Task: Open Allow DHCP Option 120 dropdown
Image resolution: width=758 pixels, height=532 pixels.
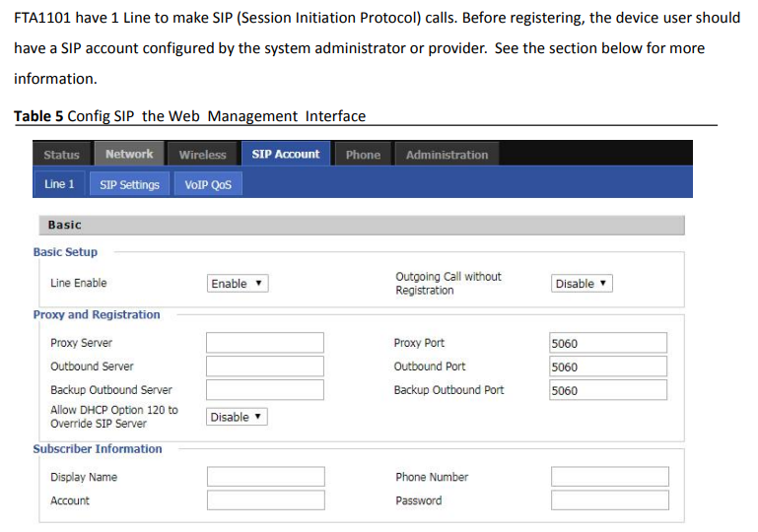Action: [x=237, y=417]
